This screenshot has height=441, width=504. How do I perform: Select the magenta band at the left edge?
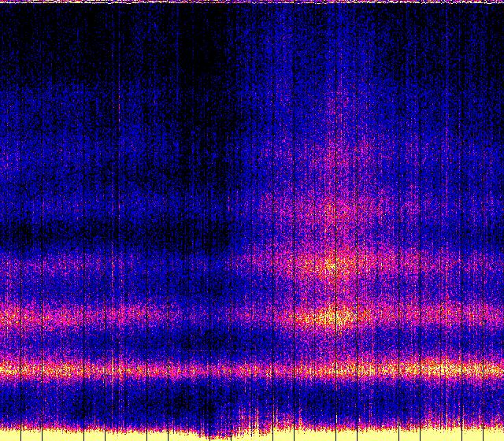(12, 317)
